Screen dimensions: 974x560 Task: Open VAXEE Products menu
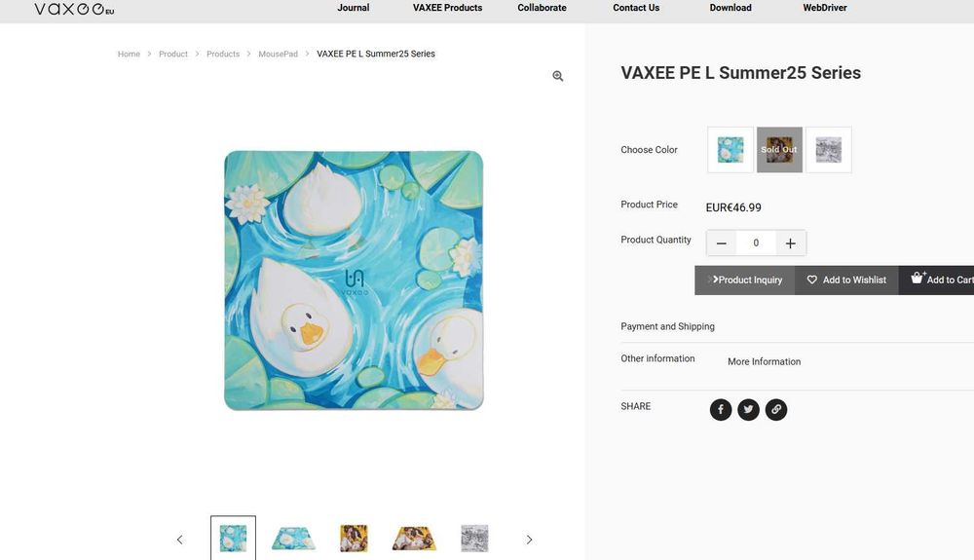click(447, 8)
